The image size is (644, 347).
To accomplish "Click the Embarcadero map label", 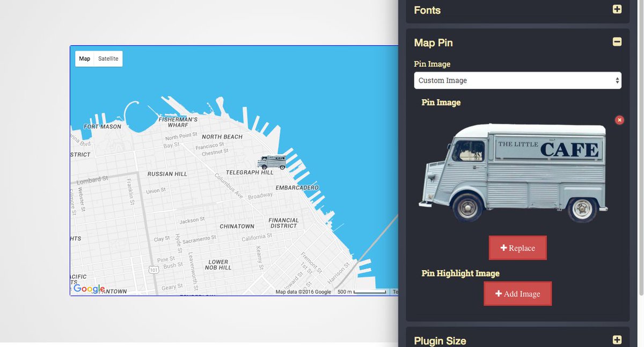I will click(x=297, y=187).
